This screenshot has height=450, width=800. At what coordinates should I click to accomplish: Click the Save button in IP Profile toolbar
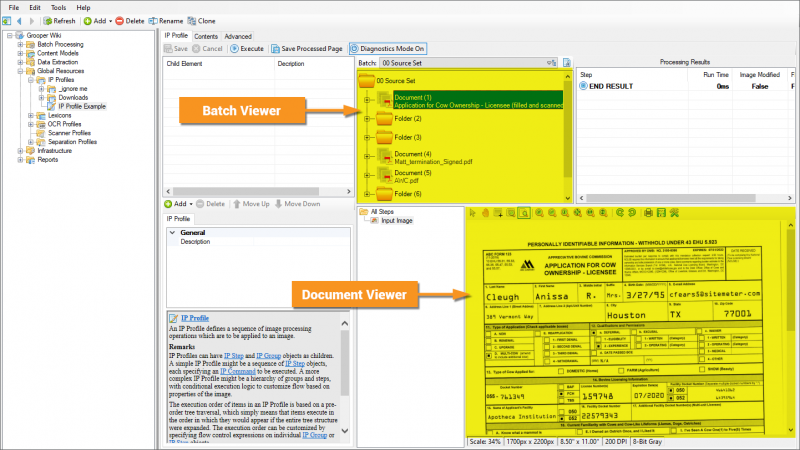pos(176,48)
